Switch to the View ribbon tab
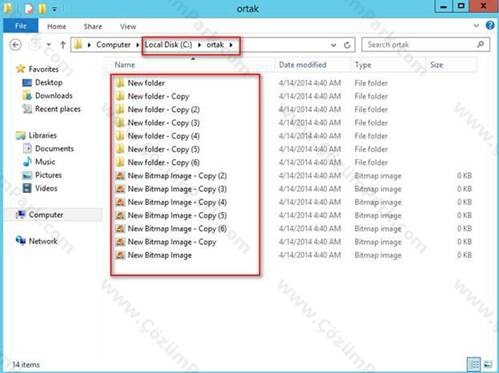The height and width of the screenshot is (373, 499). tap(128, 27)
